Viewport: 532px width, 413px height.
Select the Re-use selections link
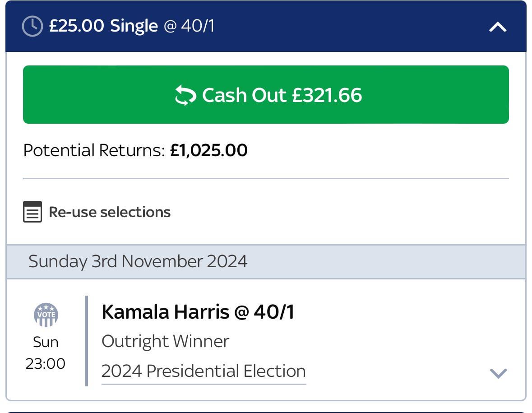(x=110, y=212)
